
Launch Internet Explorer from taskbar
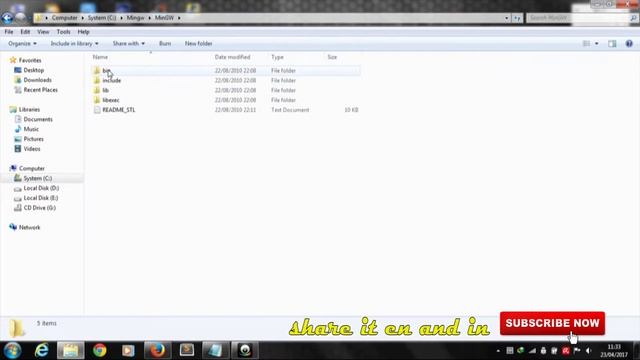click(42, 351)
